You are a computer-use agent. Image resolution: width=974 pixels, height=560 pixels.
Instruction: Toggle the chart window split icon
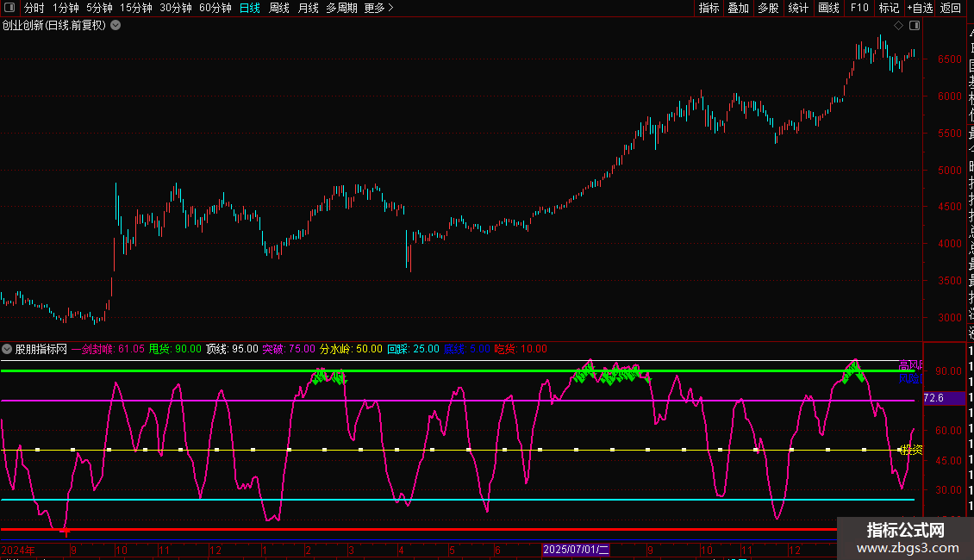click(x=915, y=26)
